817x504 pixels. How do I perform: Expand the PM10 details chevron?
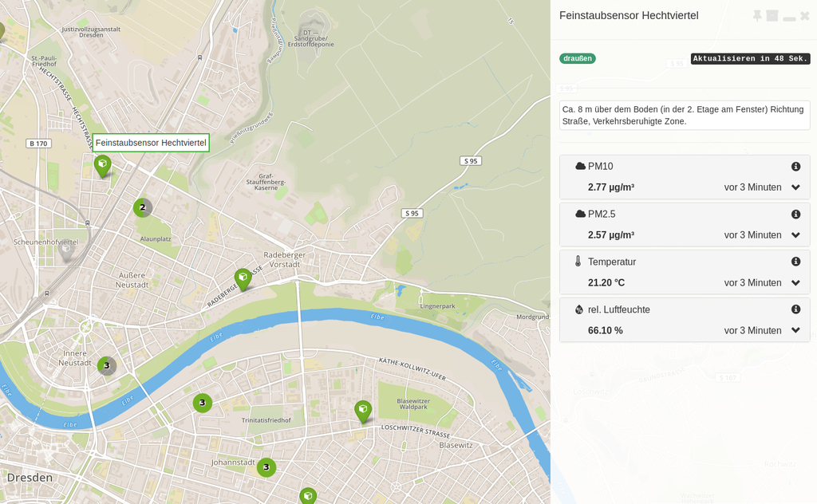(795, 187)
